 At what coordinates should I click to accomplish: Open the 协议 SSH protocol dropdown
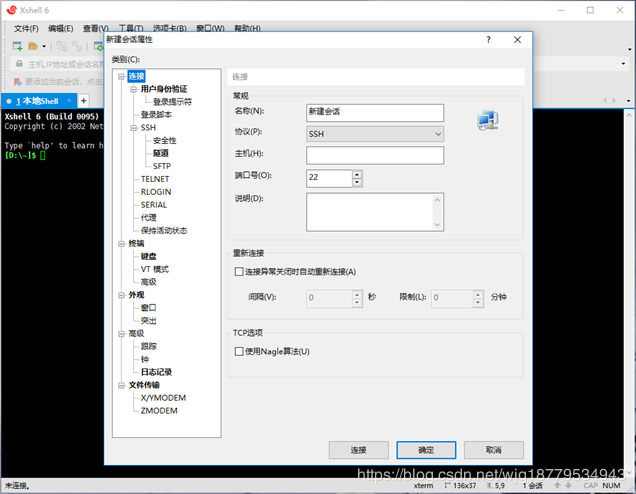click(375, 134)
